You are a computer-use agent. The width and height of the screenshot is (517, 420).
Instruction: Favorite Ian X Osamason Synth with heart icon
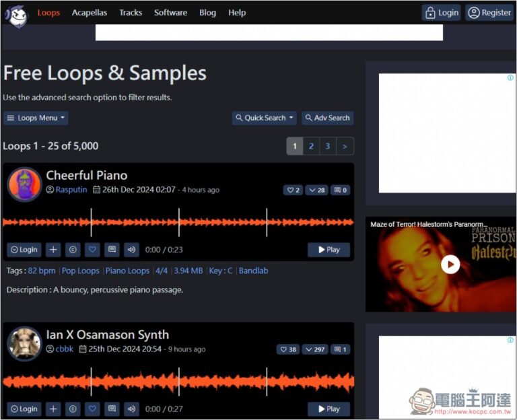[x=93, y=409]
